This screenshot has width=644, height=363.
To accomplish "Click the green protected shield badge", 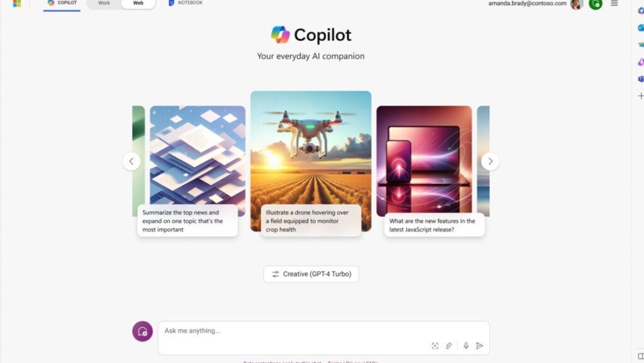I will (596, 4).
